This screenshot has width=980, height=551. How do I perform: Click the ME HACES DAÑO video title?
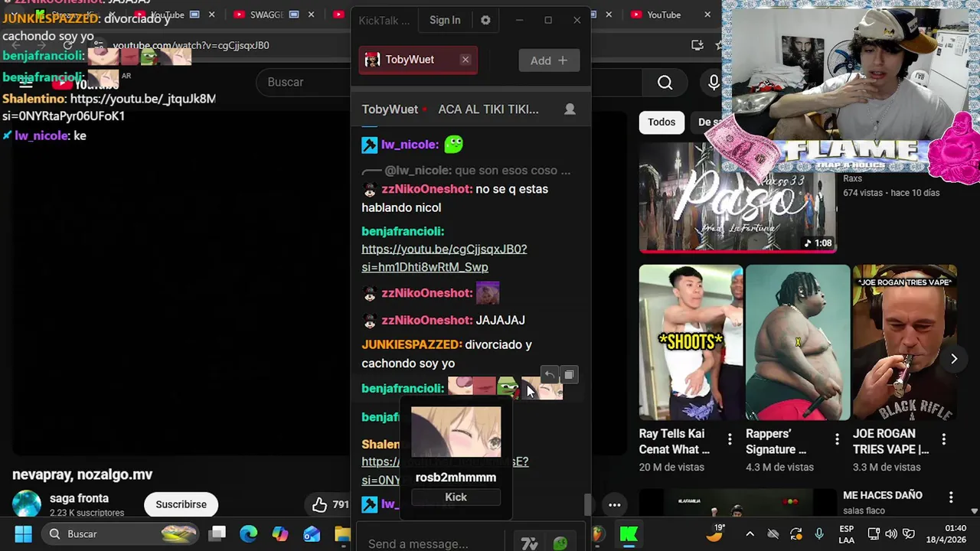pyautogui.click(x=883, y=495)
